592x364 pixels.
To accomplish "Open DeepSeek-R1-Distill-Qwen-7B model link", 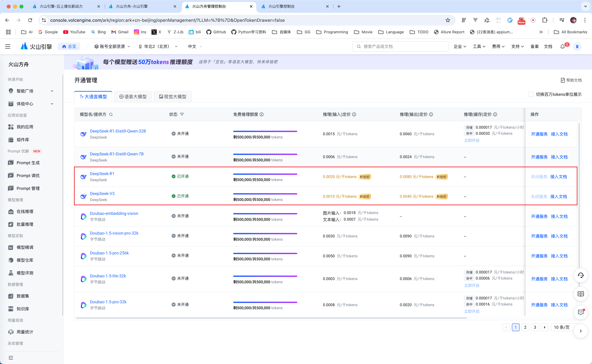I will tap(117, 154).
